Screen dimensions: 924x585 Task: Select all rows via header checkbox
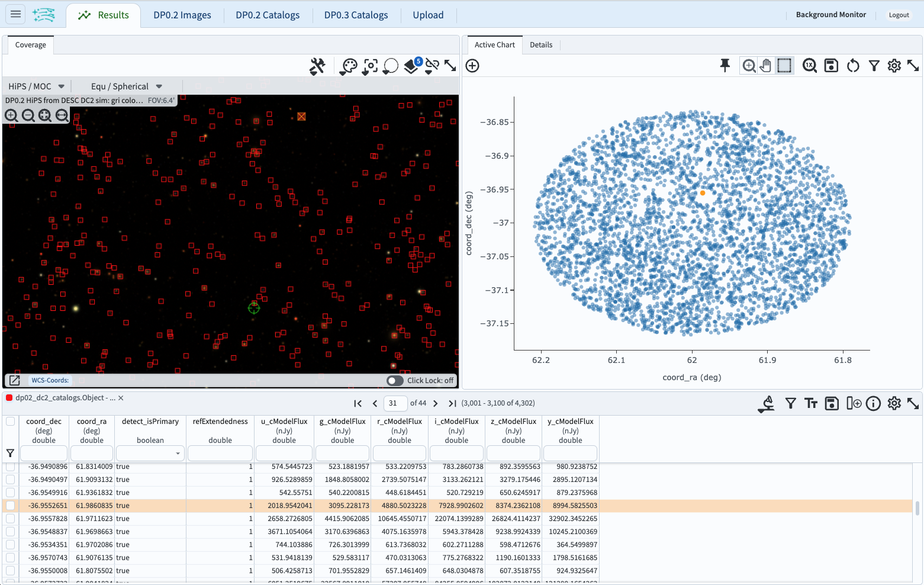pyautogui.click(x=11, y=422)
